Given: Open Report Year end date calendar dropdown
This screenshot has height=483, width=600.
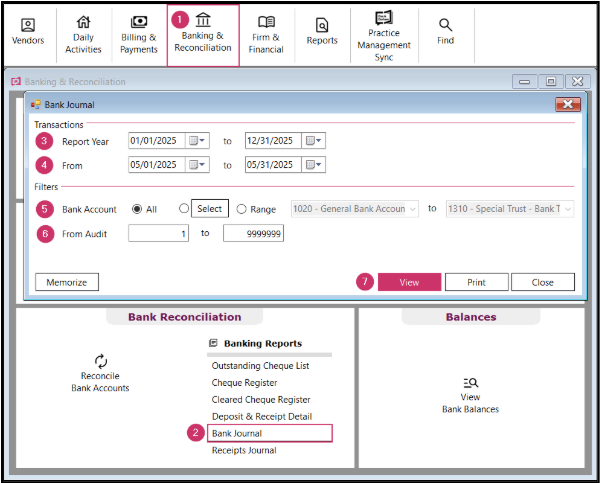Looking at the screenshot, I should pyautogui.click(x=314, y=140).
